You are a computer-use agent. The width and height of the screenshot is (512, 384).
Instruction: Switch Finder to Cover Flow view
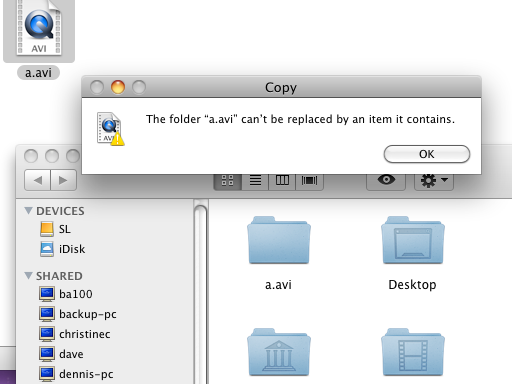tap(309, 180)
